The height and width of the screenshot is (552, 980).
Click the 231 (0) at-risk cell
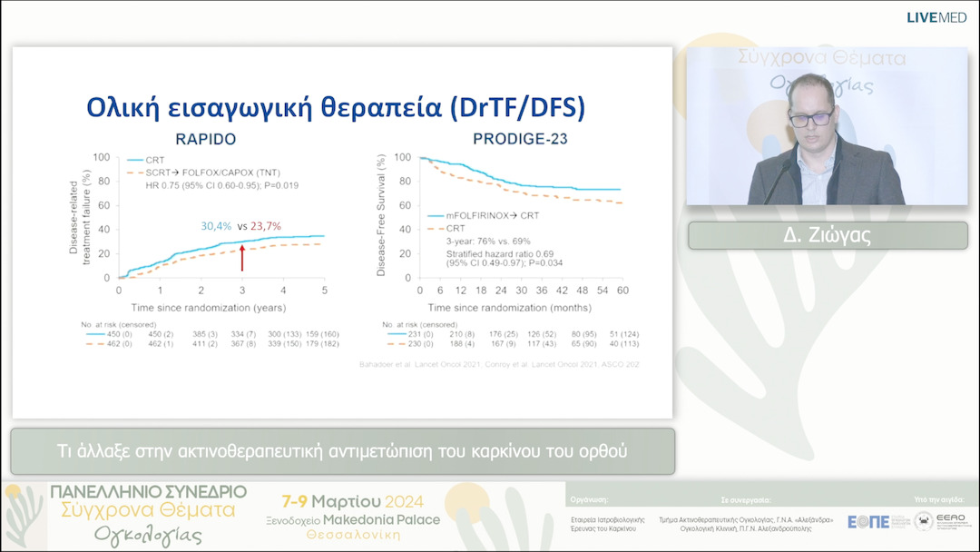[421, 334]
